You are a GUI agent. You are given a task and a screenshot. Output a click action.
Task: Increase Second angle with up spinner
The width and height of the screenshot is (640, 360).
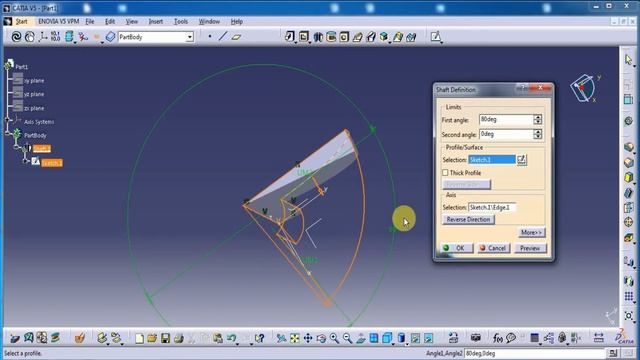(538, 131)
